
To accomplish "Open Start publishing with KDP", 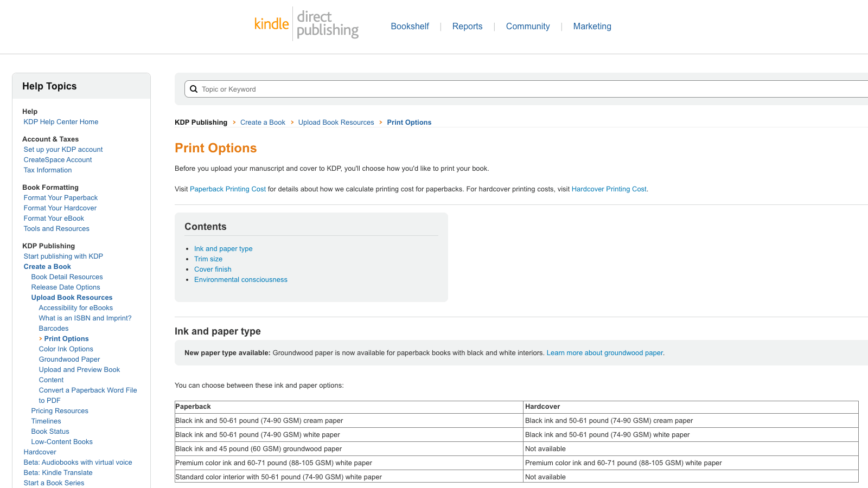I will click(63, 256).
